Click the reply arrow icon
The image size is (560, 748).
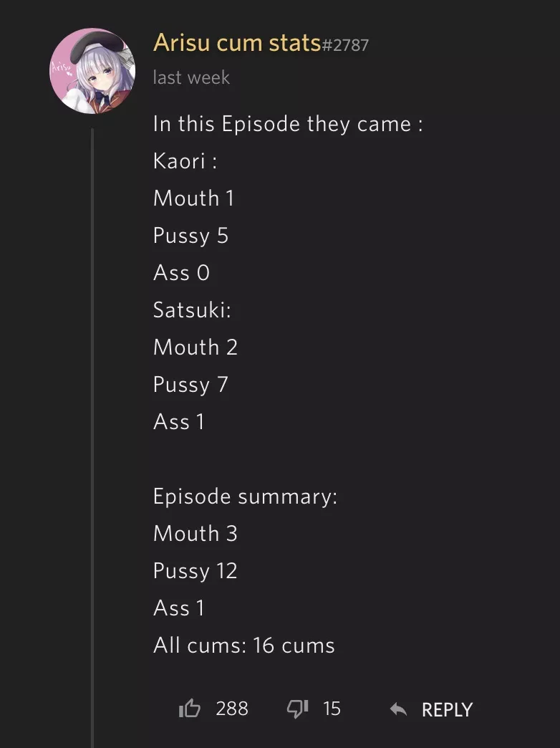[398, 710]
